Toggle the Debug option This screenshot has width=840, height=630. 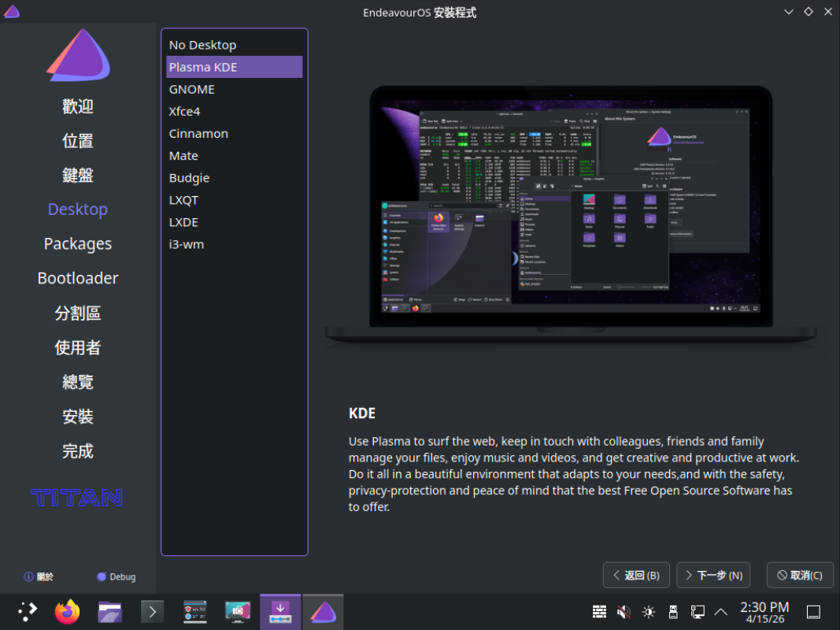pyautogui.click(x=116, y=576)
